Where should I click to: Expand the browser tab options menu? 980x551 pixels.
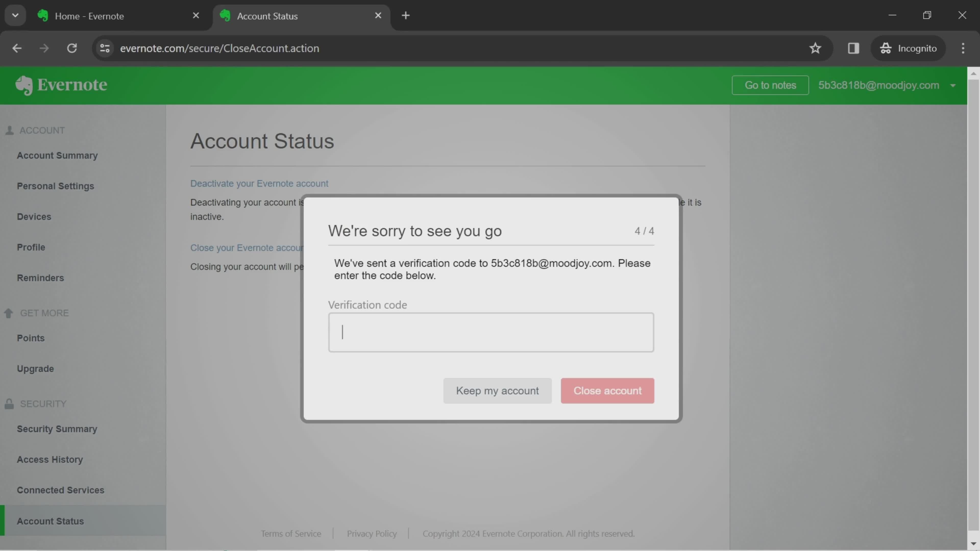click(x=15, y=15)
